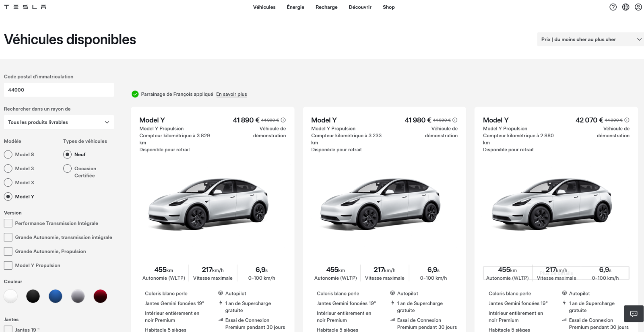Screen dimensions: 644x332
Task: Click connectivity signal icon in 42 070 € card
Action: (x=564, y=320)
